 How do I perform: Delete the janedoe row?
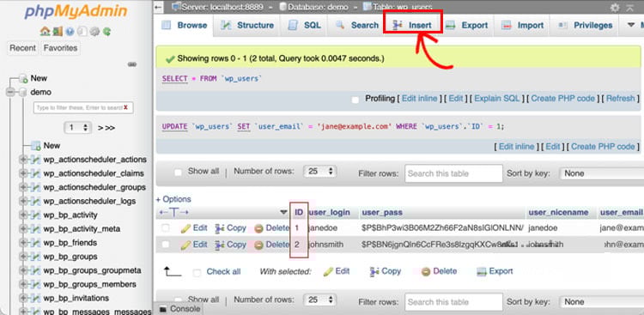click(272, 228)
